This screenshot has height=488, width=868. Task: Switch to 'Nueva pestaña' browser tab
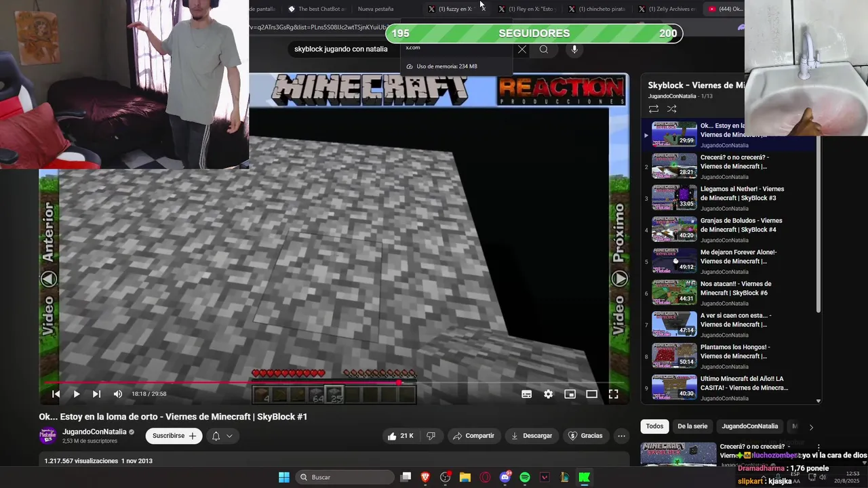pyautogui.click(x=375, y=9)
